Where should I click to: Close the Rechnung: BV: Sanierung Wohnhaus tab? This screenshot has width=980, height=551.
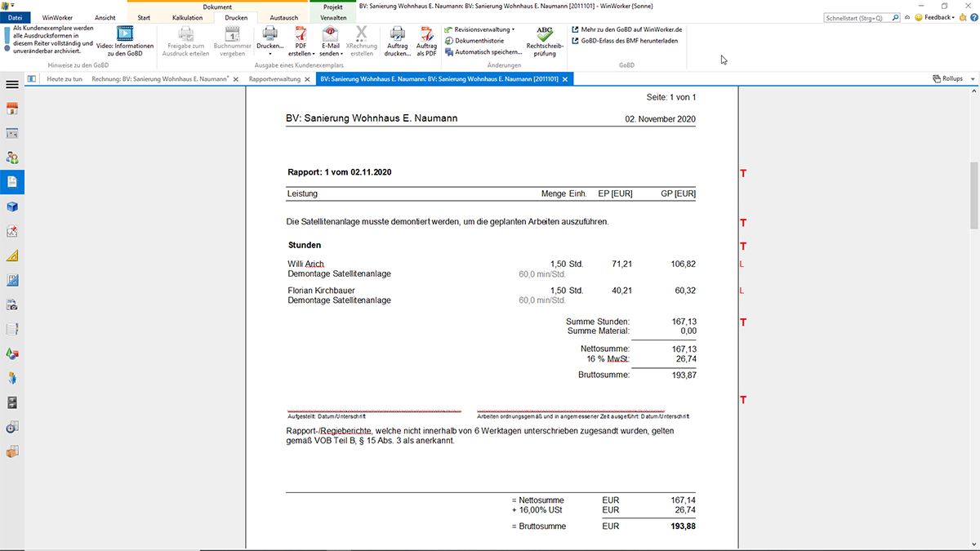coord(236,79)
